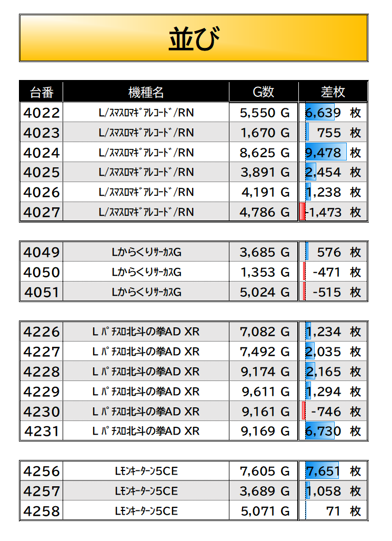Click machine number 4024
392x541 pixels.
click(x=42, y=153)
